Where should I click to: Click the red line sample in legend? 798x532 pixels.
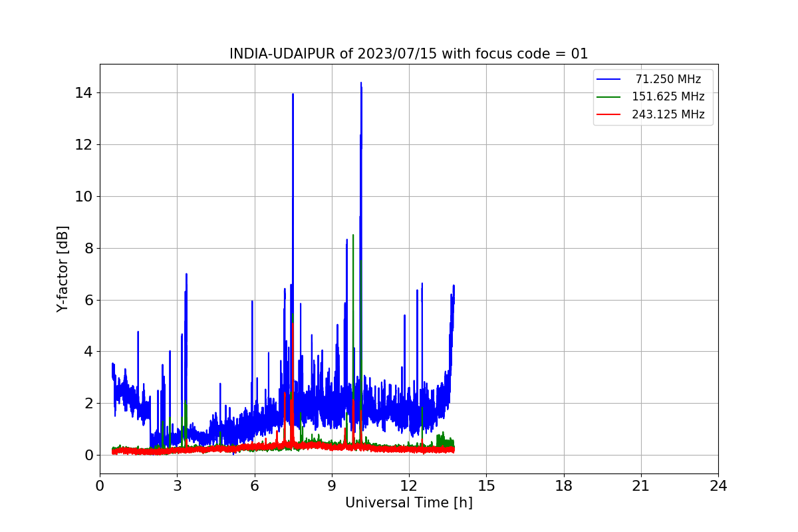click(x=608, y=114)
